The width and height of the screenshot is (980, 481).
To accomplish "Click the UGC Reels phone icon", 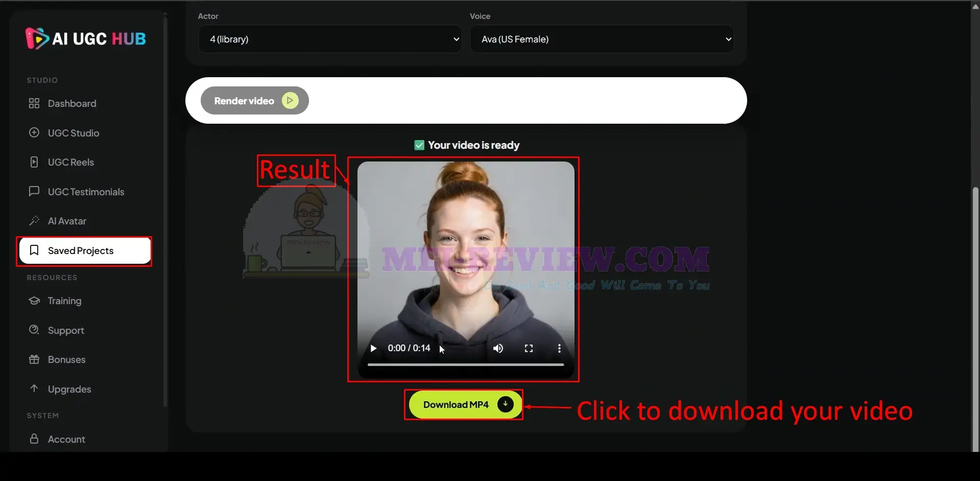I will [34, 162].
